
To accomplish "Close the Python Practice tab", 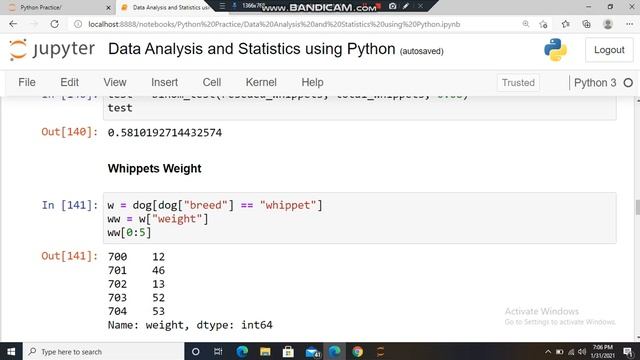I will click(108, 7).
